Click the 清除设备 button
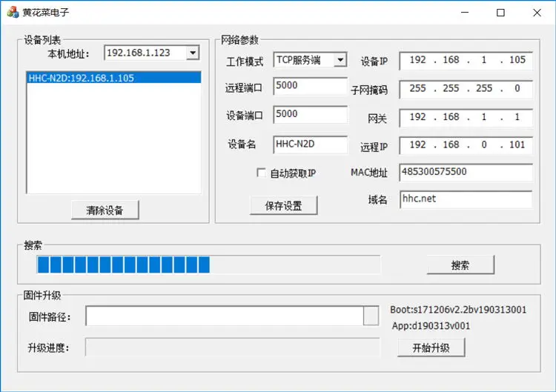Viewport: 556px width, 392px height. (105, 210)
